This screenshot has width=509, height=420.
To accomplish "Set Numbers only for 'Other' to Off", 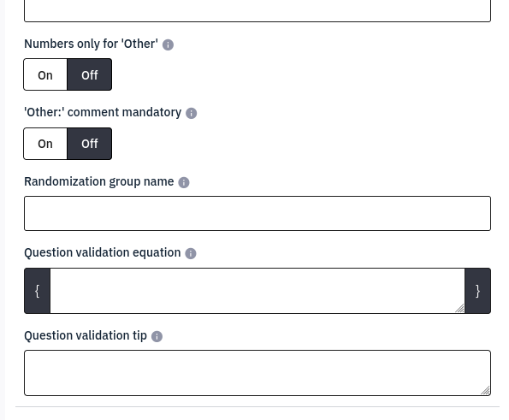I will pos(90,74).
